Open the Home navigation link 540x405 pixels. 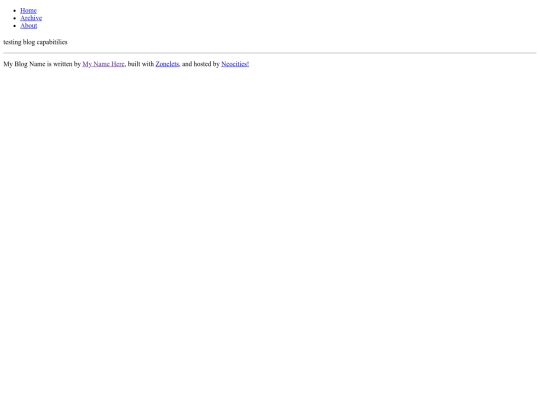(28, 10)
